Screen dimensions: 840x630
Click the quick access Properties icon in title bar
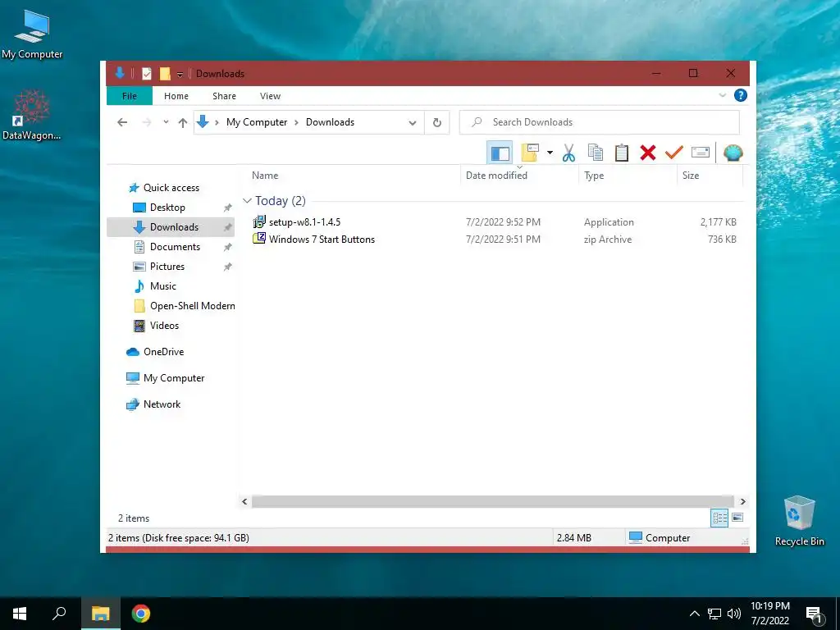[147, 74]
